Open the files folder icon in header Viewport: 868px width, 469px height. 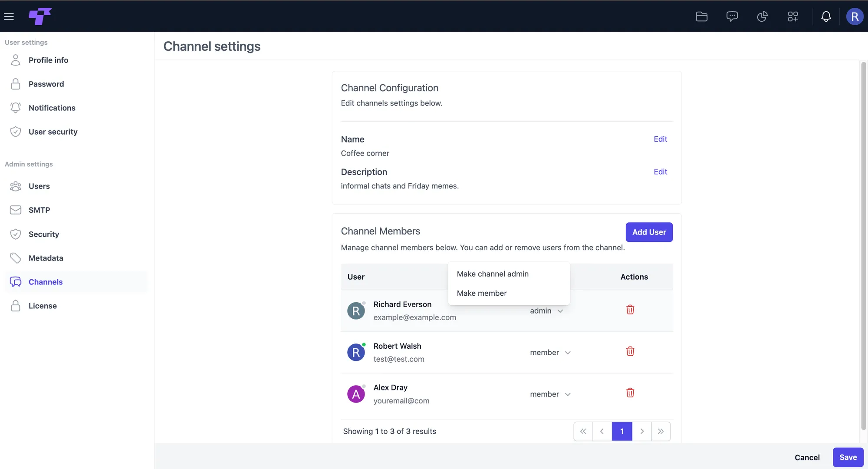click(x=702, y=17)
